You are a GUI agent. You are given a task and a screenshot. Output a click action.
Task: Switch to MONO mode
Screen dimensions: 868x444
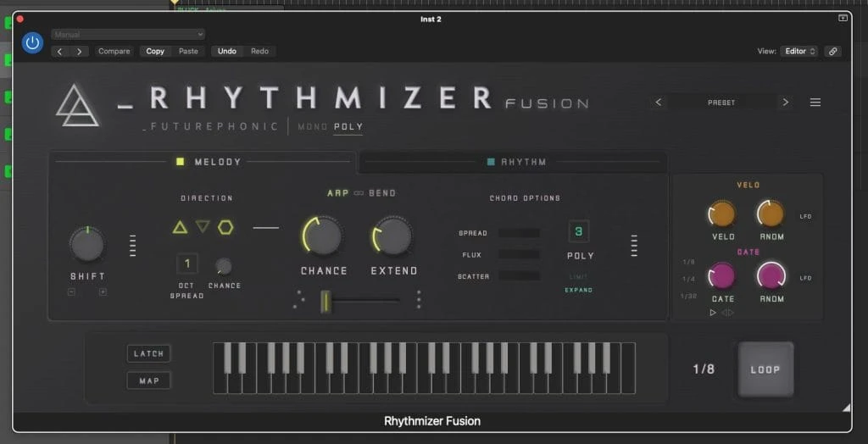pyautogui.click(x=313, y=127)
